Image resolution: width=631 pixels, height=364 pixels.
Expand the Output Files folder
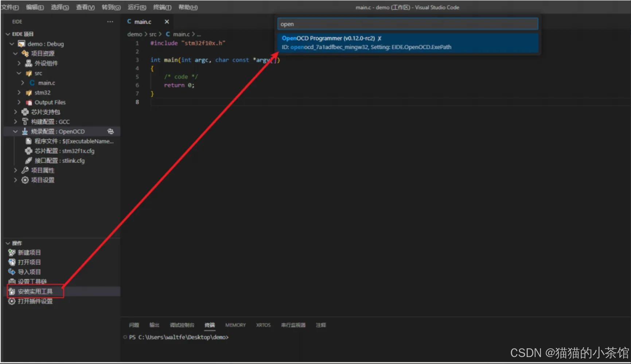[x=19, y=102]
